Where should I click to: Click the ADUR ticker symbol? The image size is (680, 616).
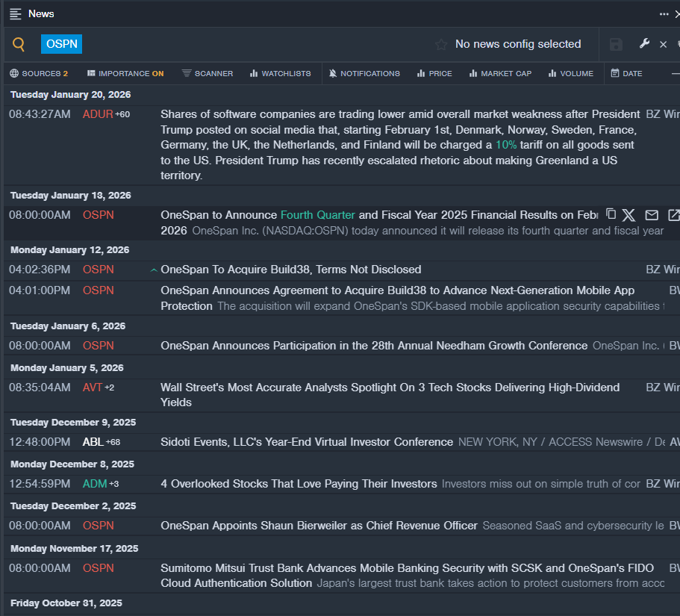[98, 114]
